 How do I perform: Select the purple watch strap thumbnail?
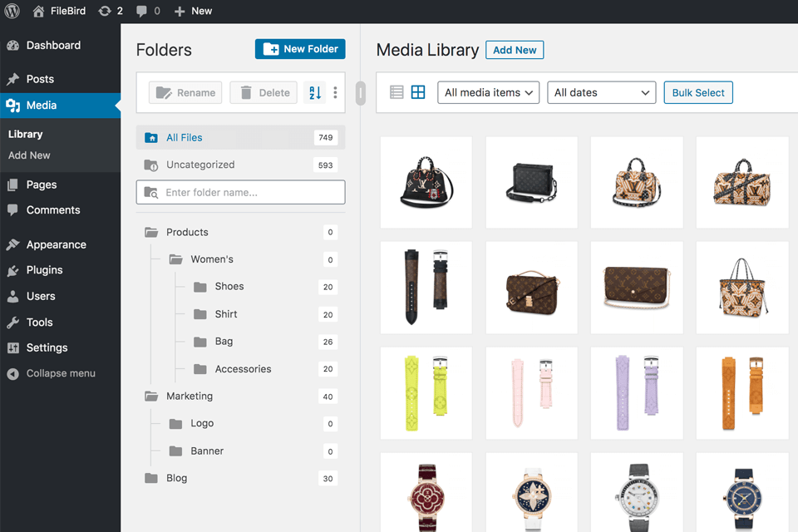pyautogui.click(x=637, y=393)
